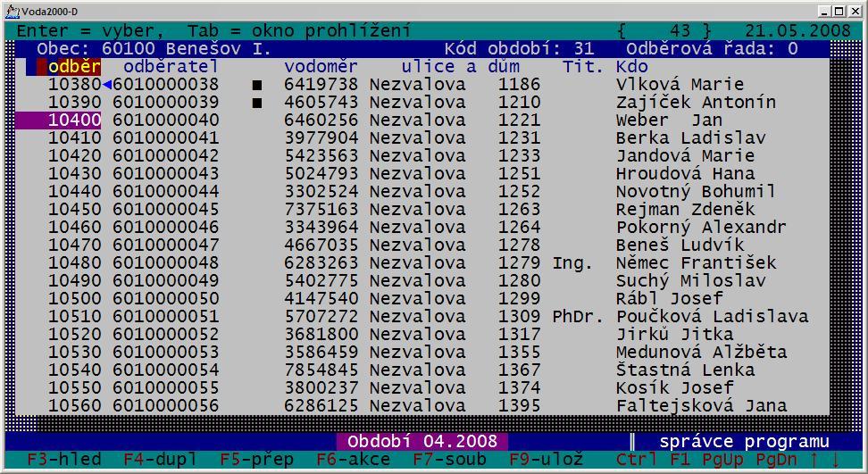Select customer name Beneš Ludvík
868x474 pixels.
point(680,245)
